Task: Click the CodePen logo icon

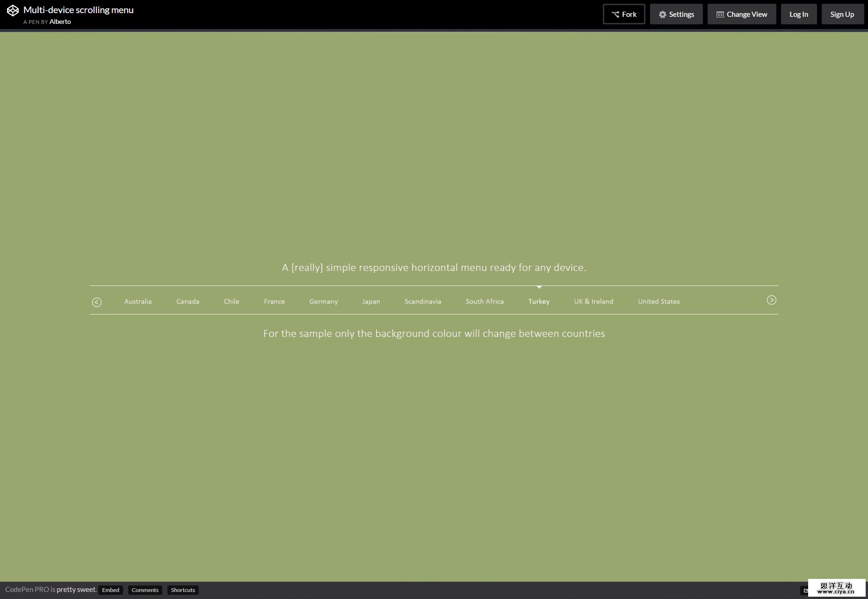Action: (13, 10)
